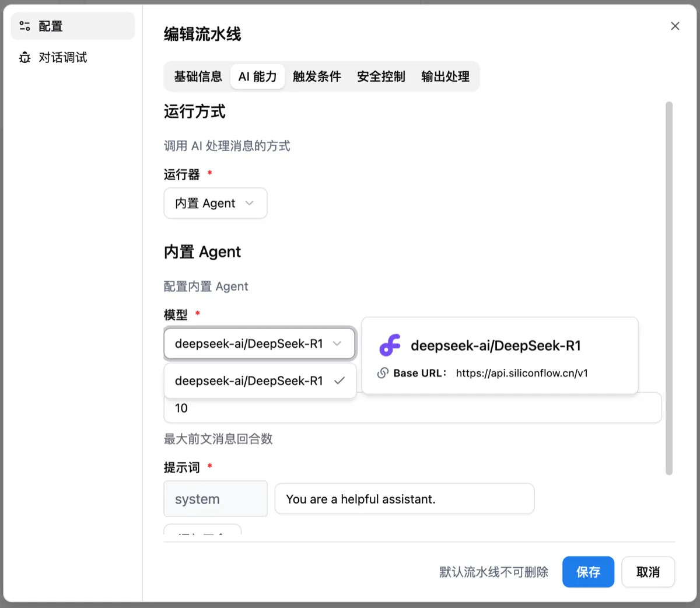Click the chevron of the 模型 dropdown

click(x=337, y=344)
